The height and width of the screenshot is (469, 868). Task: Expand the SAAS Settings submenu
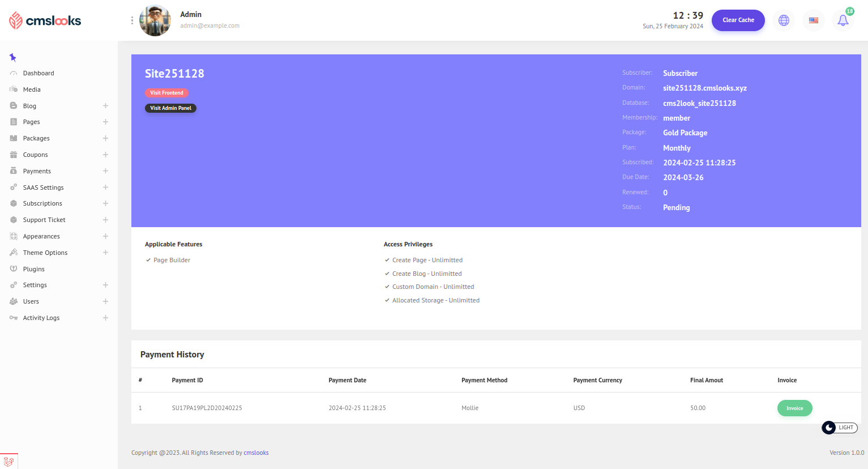pyautogui.click(x=105, y=187)
